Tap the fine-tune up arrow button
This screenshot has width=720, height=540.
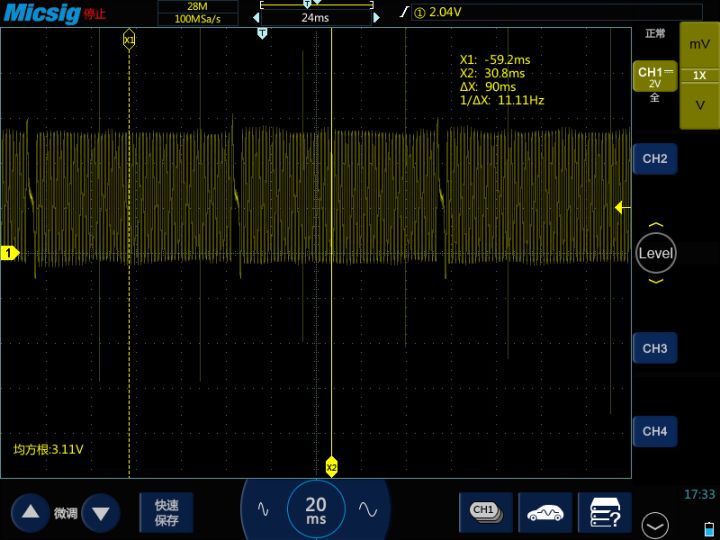pyautogui.click(x=30, y=513)
